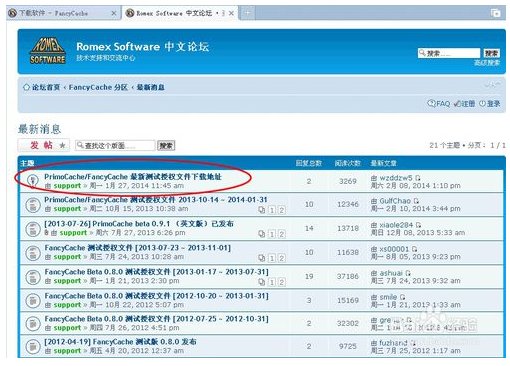
Task: Open author support on 1月 27, 2014 post
Action: [67, 186]
